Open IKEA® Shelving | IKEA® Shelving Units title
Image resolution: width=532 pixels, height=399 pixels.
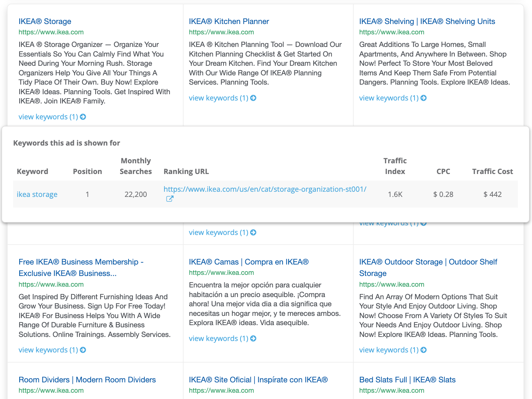[x=427, y=21]
